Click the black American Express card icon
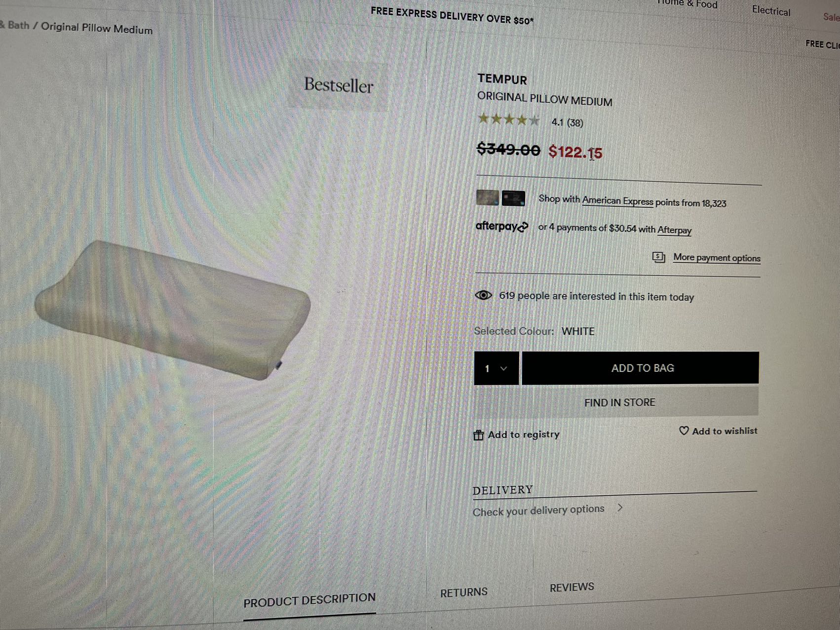This screenshot has width=840, height=630. click(513, 198)
